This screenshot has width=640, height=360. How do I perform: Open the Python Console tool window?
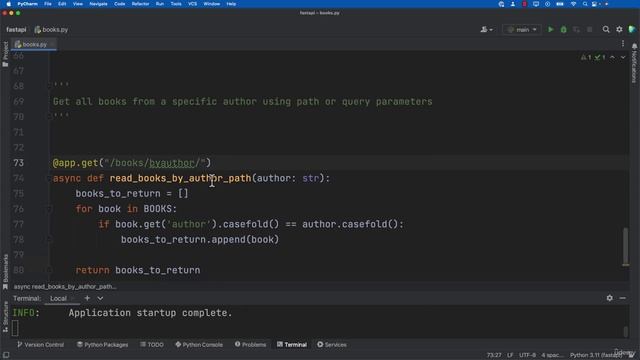coord(199,344)
